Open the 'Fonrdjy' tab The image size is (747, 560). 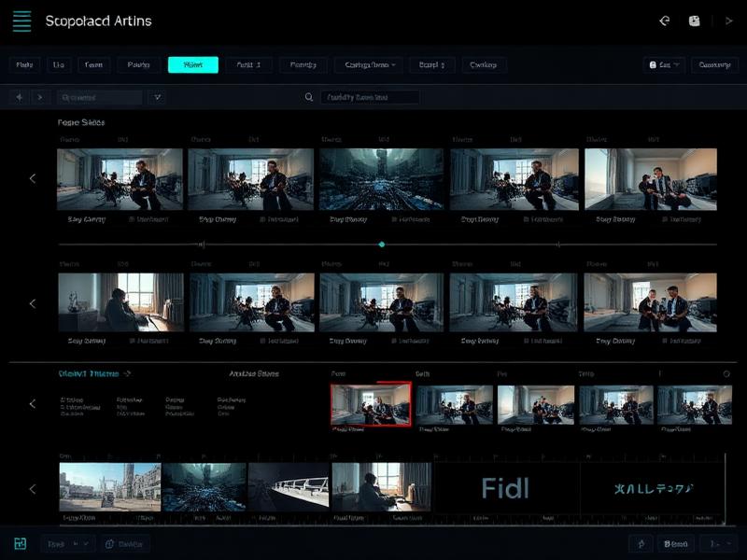coord(303,64)
